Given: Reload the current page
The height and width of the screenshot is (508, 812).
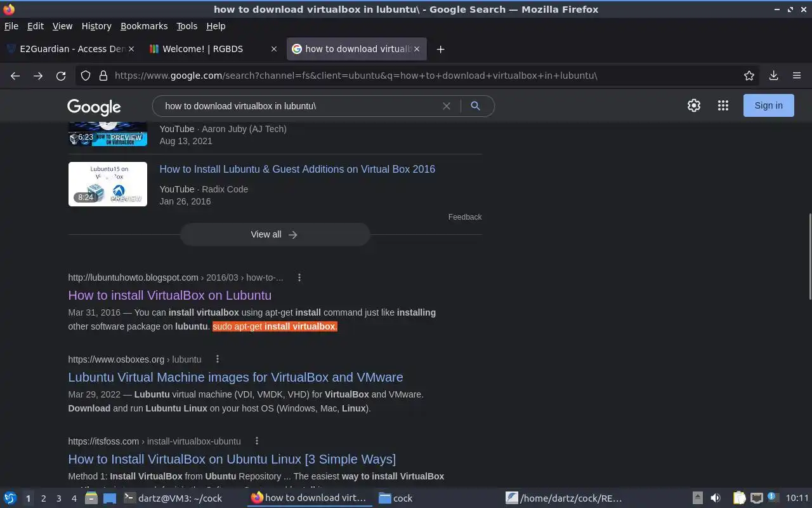Looking at the screenshot, I should (61, 76).
